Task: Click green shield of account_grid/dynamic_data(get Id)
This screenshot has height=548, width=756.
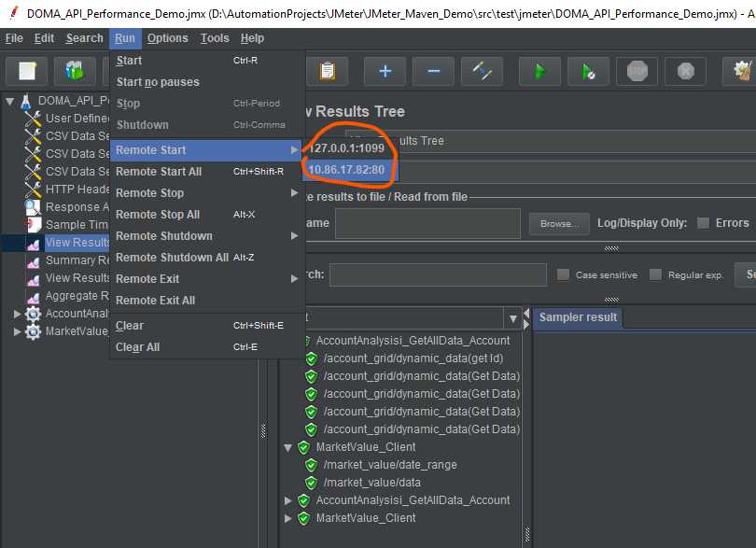Action: (x=311, y=358)
